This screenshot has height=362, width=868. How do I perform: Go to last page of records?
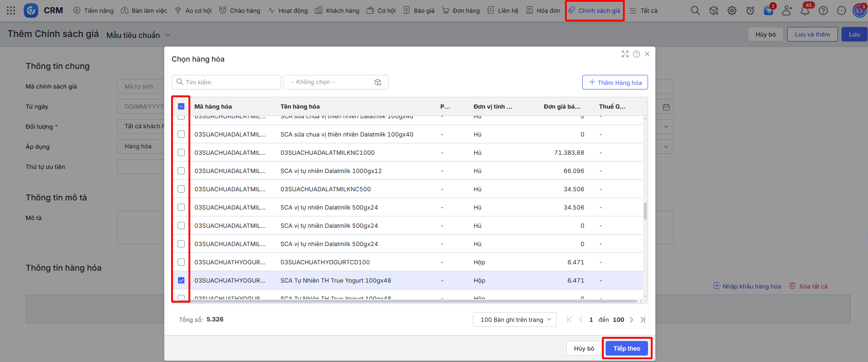click(643, 320)
